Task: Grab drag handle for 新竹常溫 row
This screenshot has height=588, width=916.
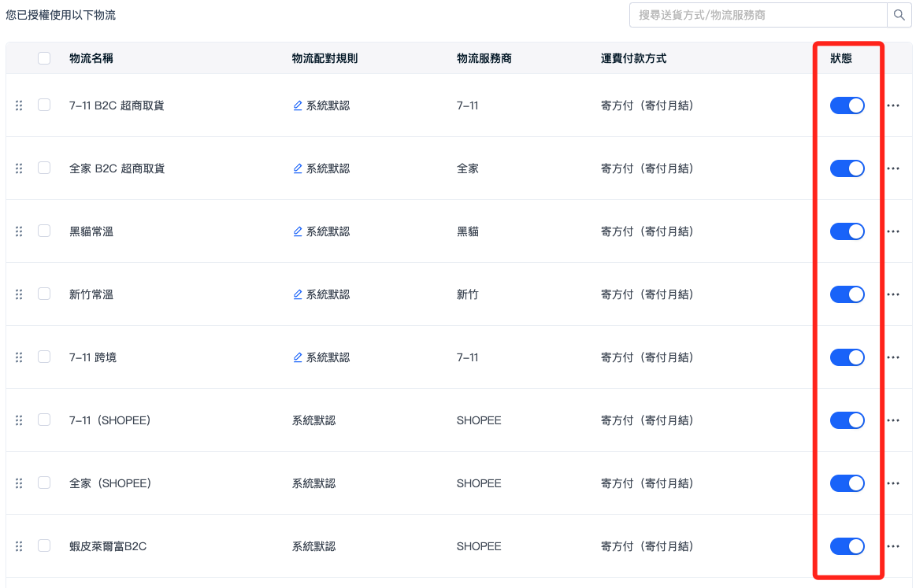Action: 19,294
